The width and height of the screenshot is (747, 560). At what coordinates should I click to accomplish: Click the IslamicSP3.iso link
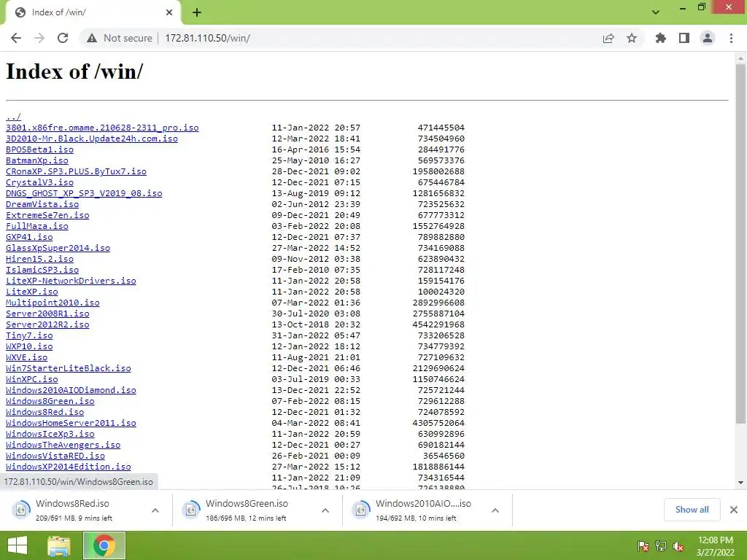[x=42, y=270]
